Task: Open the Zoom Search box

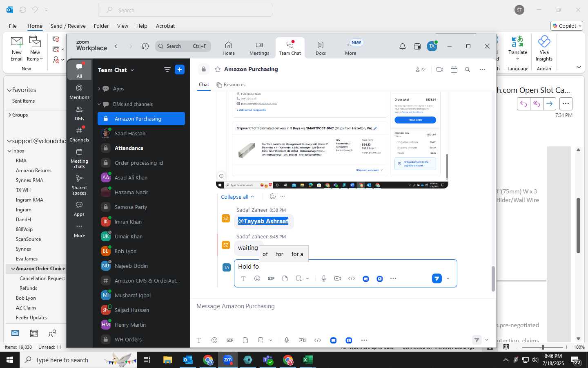Action: 183,46
